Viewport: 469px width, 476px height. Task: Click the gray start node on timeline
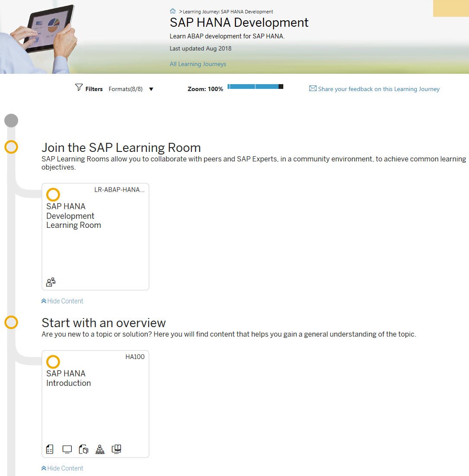click(x=11, y=120)
